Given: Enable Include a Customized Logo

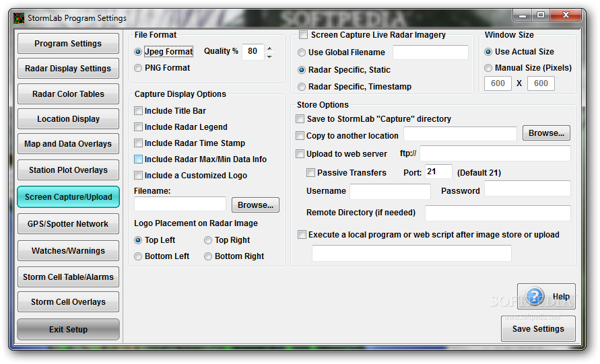Looking at the screenshot, I should [x=138, y=176].
